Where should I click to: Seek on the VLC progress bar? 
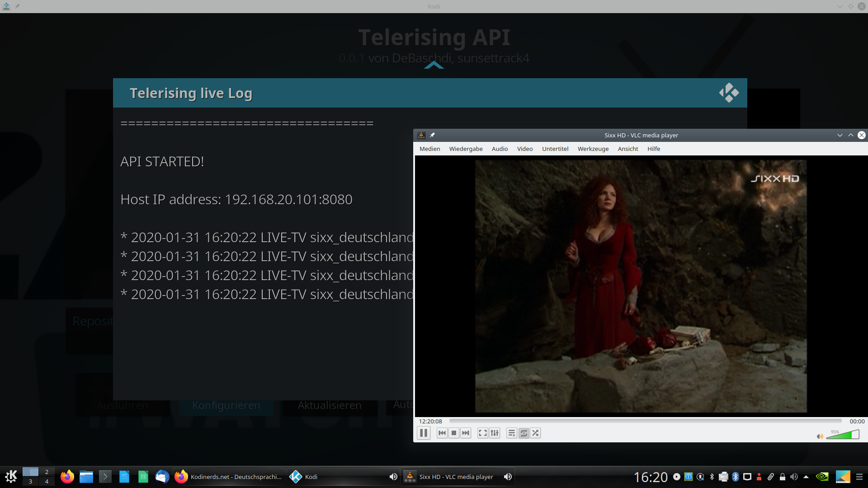[x=645, y=421]
